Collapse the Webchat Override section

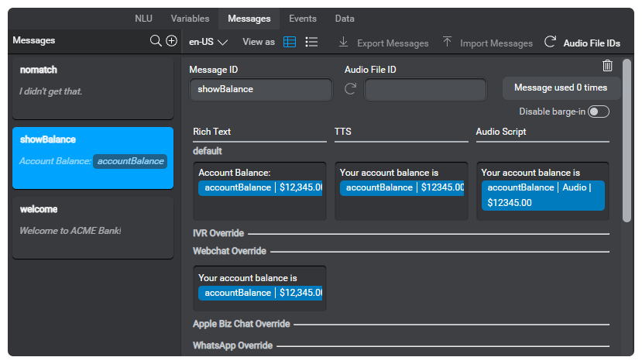tap(401, 251)
